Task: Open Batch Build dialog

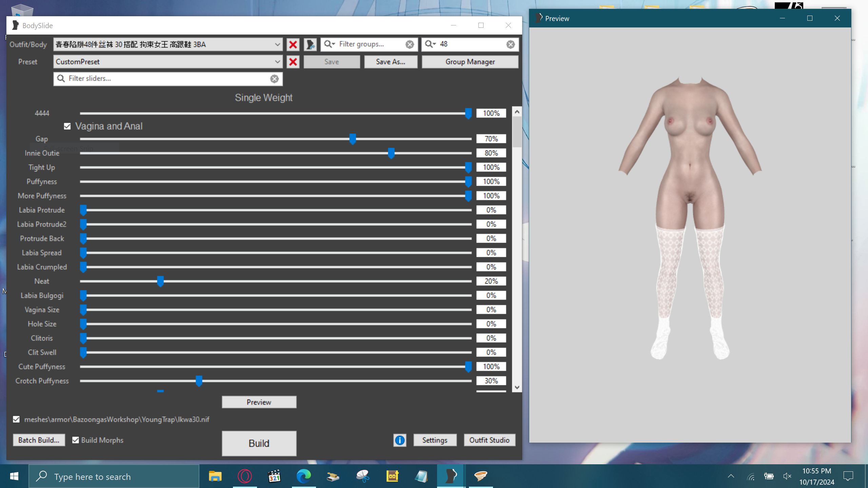Action: coord(39,440)
